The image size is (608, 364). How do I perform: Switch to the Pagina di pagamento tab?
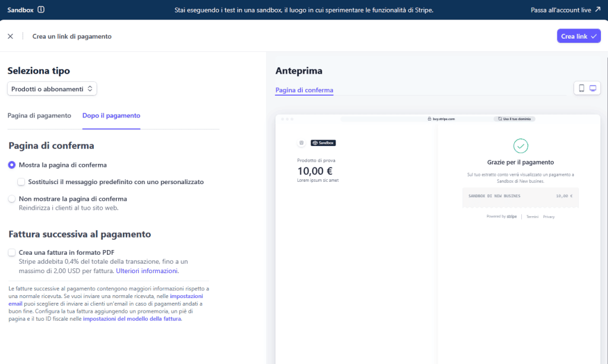pyautogui.click(x=39, y=115)
